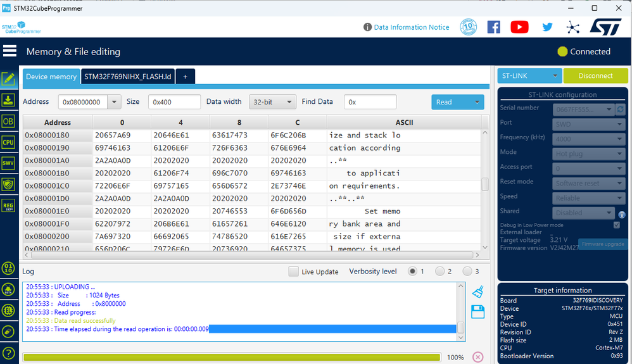Show info about Shared mode
Screen dimensions: 632x364
tap(622, 215)
